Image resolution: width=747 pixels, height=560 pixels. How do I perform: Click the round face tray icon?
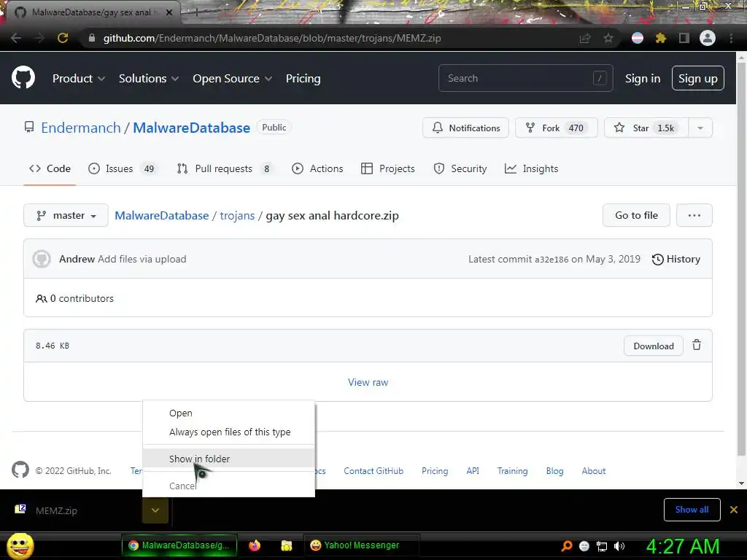click(x=584, y=546)
